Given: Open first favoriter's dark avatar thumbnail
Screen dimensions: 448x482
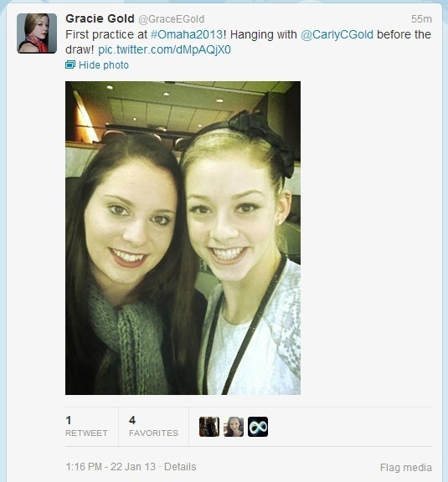Looking at the screenshot, I should (209, 427).
